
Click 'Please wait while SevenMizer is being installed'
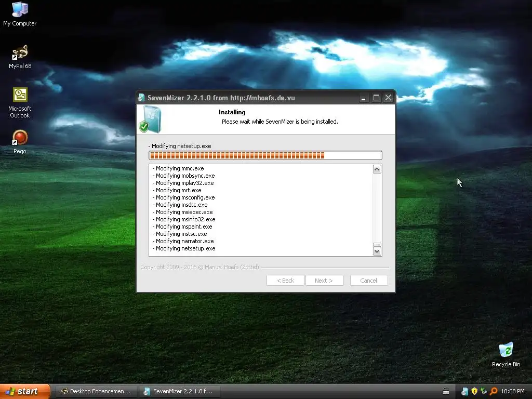[x=280, y=122]
